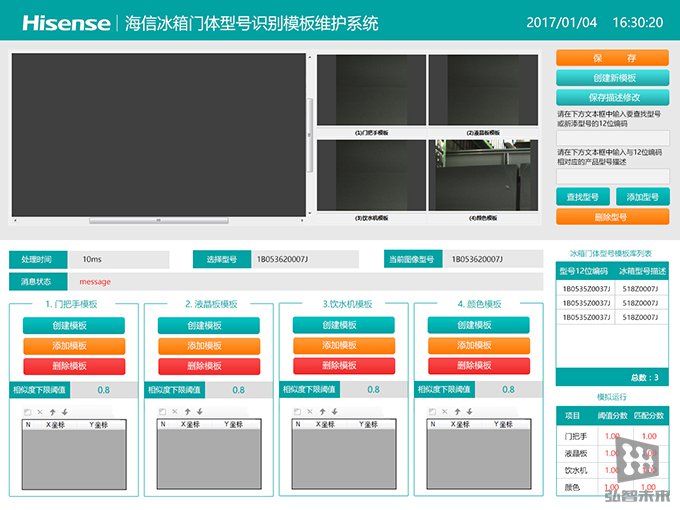Click the 0.8 threshold in 颜色模板 panel
This screenshot has width=680, height=510.
coord(508,389)
